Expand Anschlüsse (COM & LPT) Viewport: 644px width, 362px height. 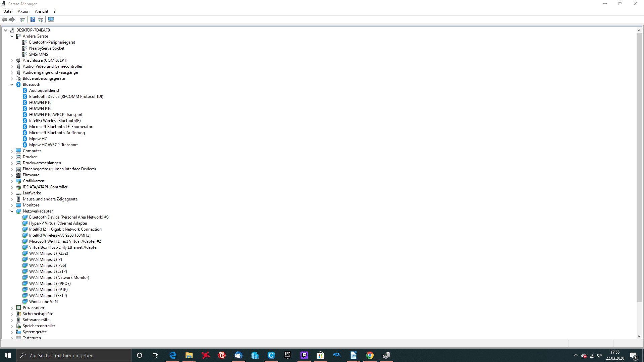pyautogui.click(x=12, y=61)
